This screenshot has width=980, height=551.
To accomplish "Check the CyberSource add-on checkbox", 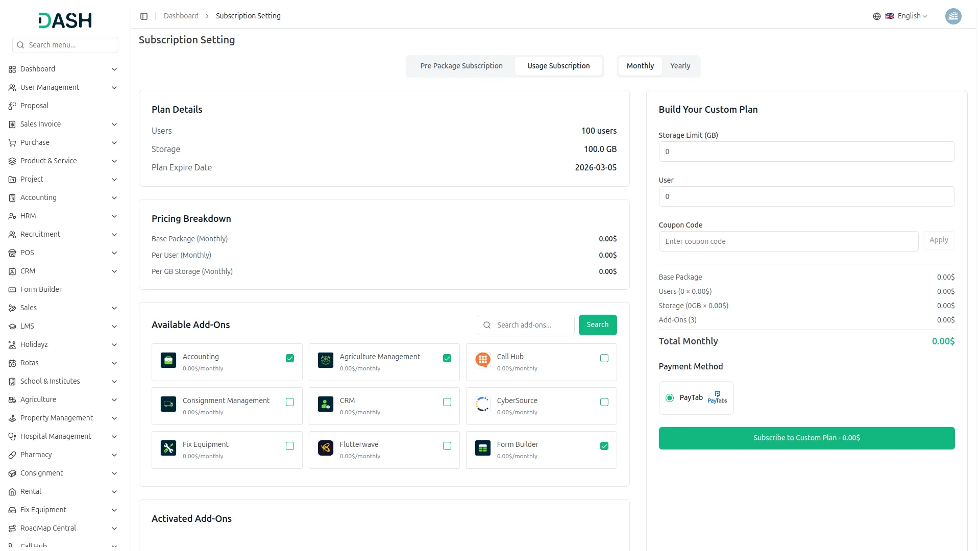I will [x=604, y=402].
